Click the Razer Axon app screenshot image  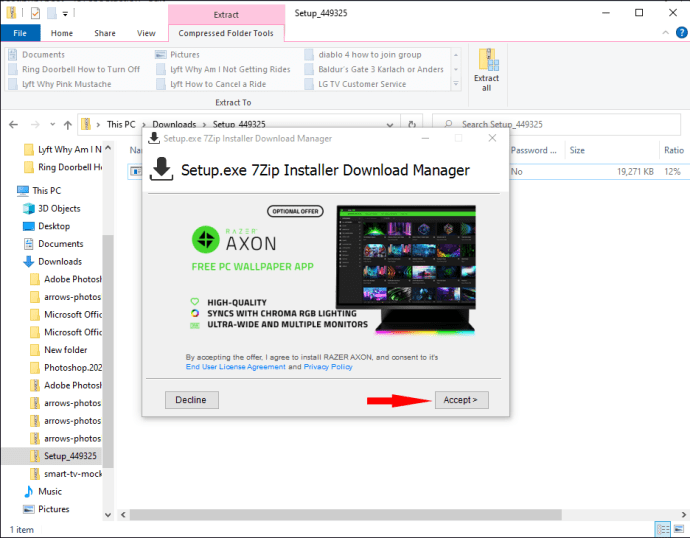[x=406, y=271]
